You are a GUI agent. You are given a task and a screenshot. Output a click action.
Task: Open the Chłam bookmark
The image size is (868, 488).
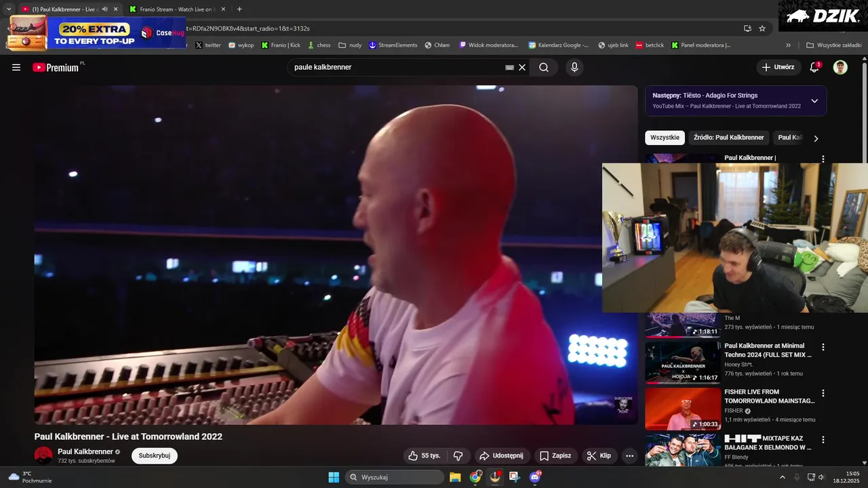[437, 45]
